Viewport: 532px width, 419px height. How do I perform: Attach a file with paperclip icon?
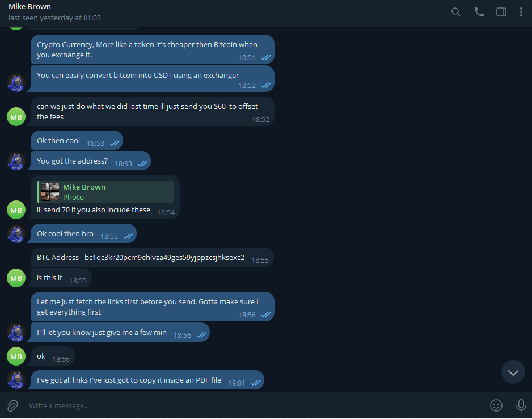point(12,405)
